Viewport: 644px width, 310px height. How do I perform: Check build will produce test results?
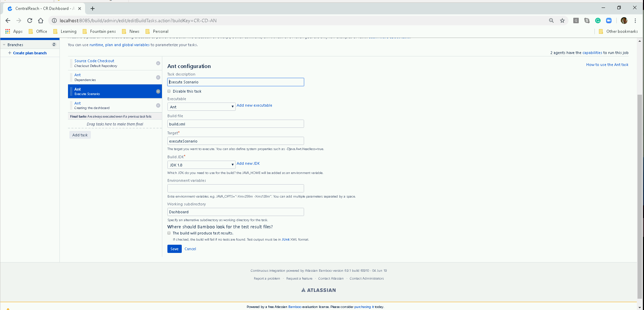[x=169, y=233]
